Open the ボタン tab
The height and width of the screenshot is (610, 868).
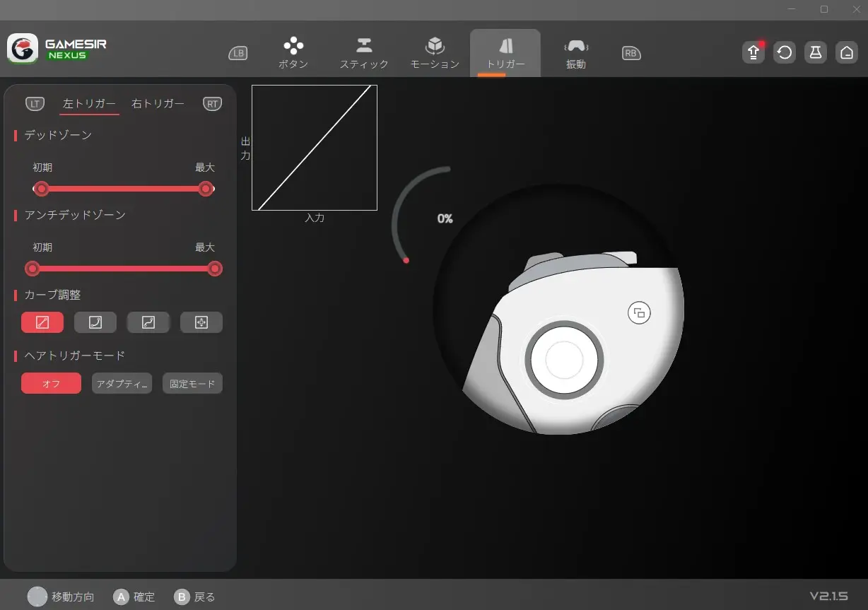(293, 54)
